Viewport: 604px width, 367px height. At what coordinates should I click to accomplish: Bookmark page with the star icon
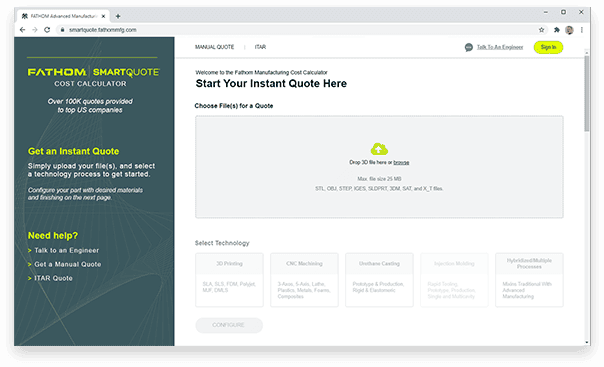(541, 30)
